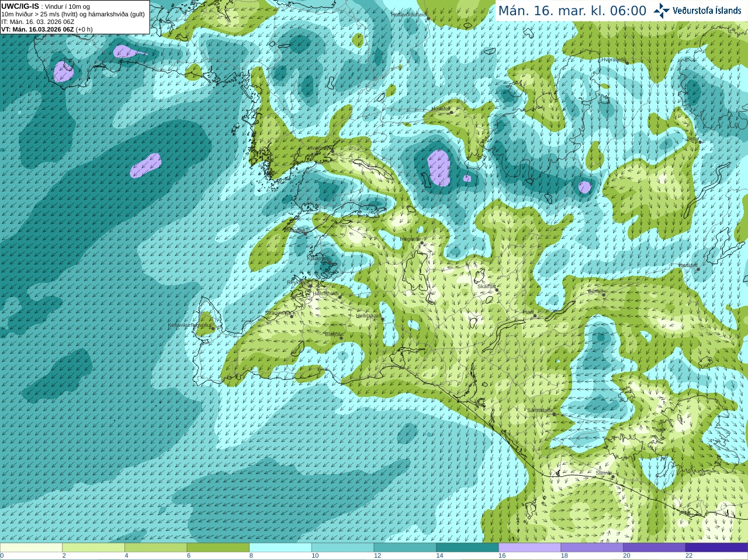Click the Setur station label
Viewport: 748px width, 560px height.
point(692,139)
